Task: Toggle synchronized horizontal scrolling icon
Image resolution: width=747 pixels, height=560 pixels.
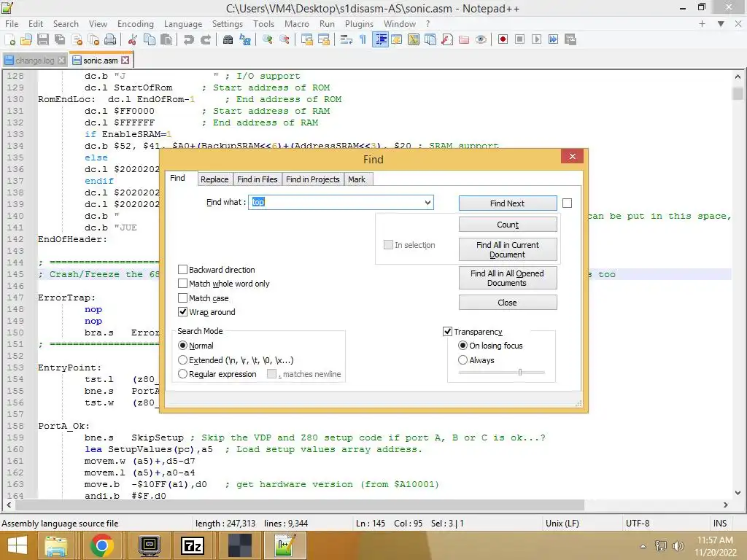Action: tap(323, 39)
